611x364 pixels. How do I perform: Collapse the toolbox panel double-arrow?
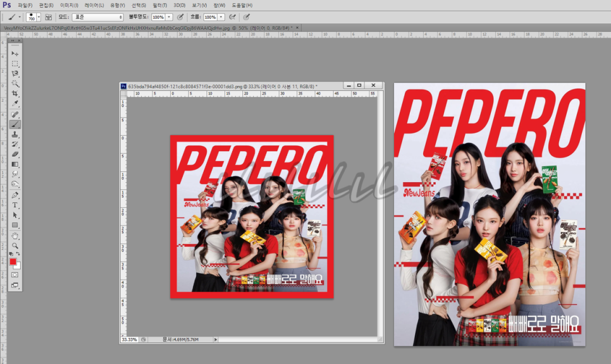tap(13, 40)
